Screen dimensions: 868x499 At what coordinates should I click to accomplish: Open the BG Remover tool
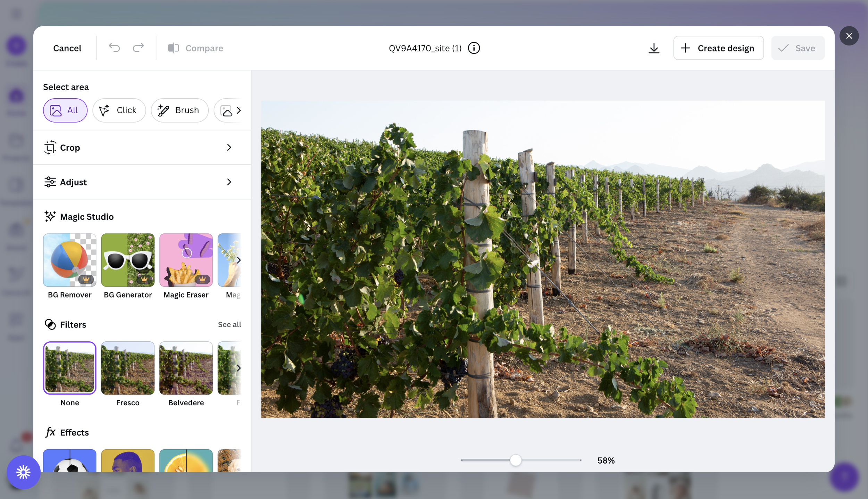[69, 260]
